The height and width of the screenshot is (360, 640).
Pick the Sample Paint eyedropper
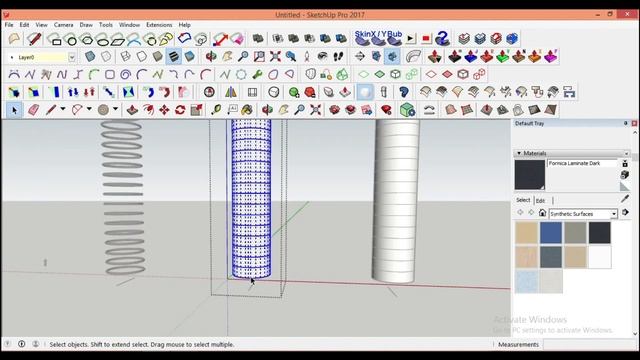click(624, 199)
